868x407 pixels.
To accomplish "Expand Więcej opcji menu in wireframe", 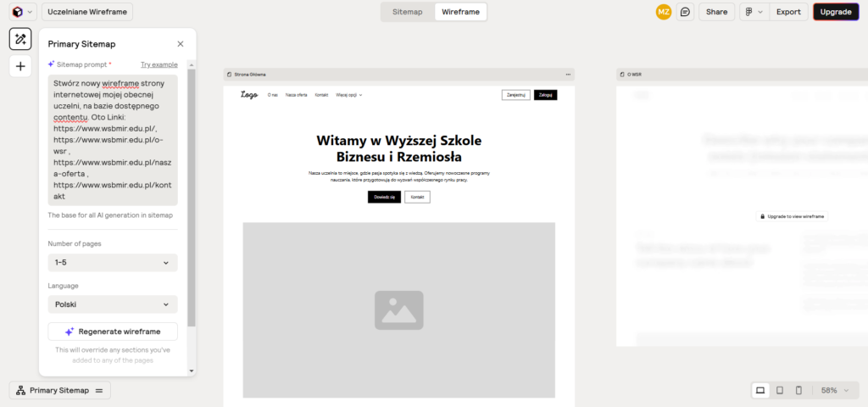I will [348, 95].
